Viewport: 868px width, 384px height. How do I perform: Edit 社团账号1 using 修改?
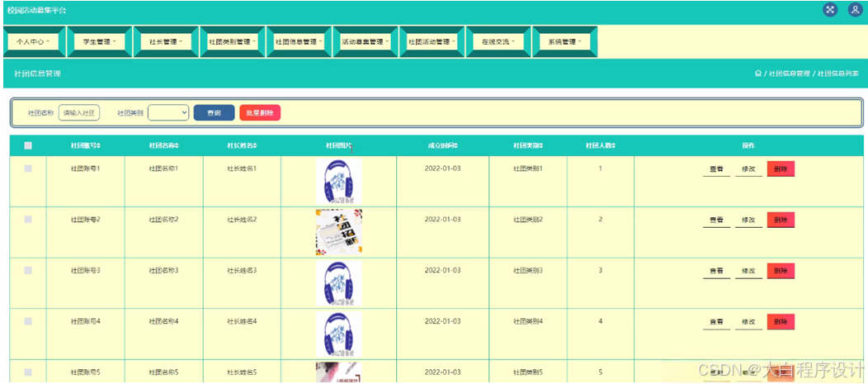(749, 169)
